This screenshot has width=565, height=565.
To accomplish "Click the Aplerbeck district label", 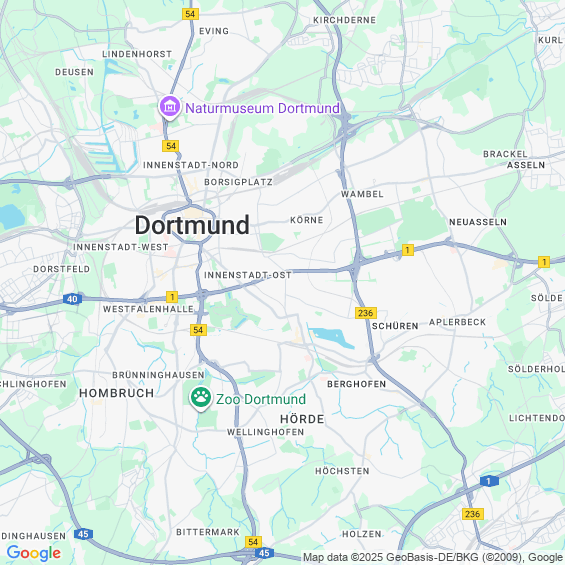I will (x=457, y=322).
